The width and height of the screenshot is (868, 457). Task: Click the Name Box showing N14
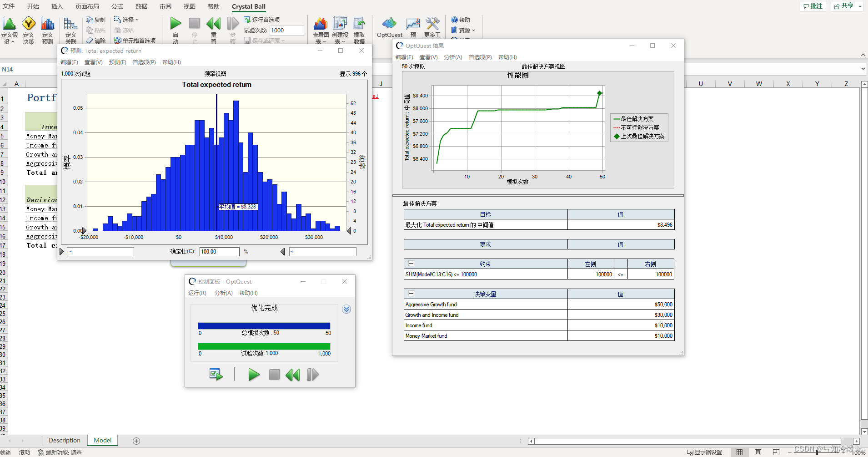(27, 69)
